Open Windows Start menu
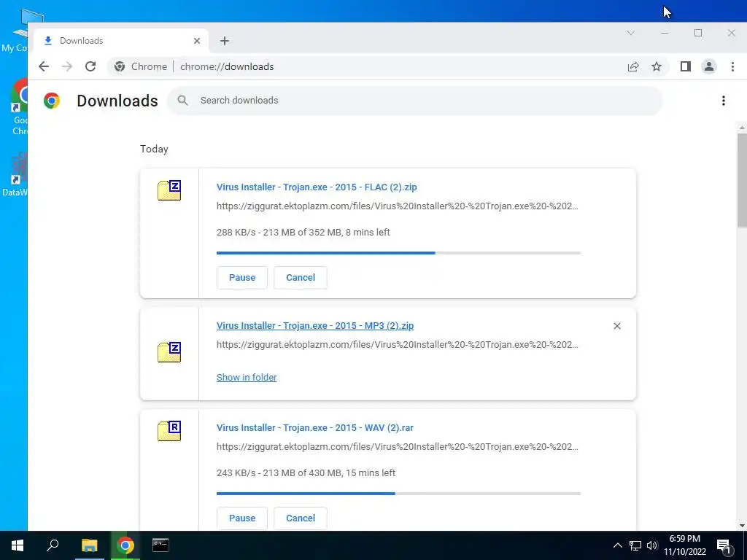This screenshot has height=560, width=747. click(18, 545)
